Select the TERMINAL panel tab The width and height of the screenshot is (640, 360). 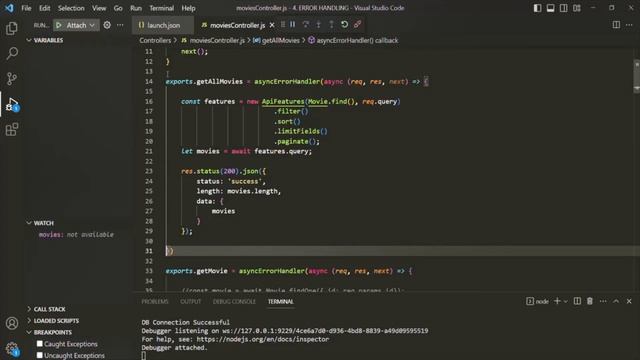tap(280, 302)
